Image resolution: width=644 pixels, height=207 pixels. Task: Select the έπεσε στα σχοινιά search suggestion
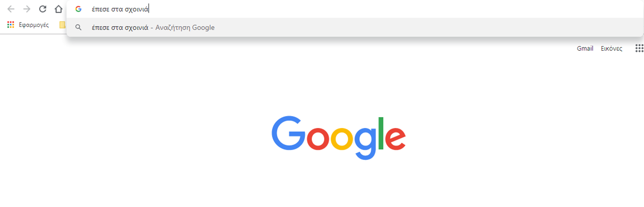click(355, 28)
